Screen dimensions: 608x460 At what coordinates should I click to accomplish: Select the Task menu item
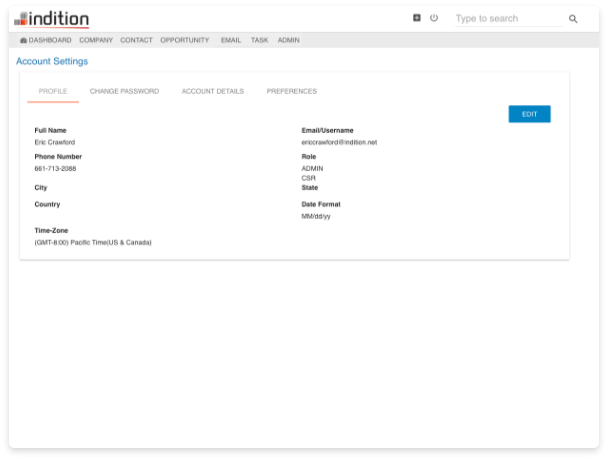[259, 41]
